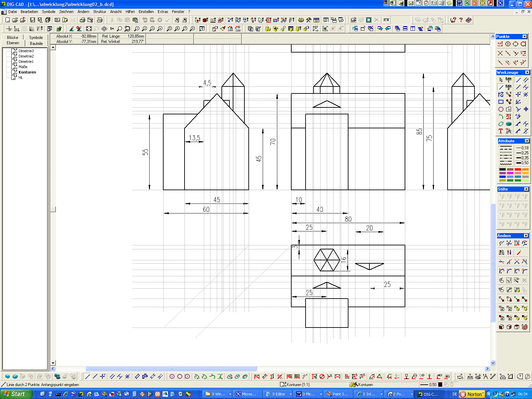This screenshot has width=532, height=399.
Task: Click the Undo arrow icon
Action: coord(145,20)
